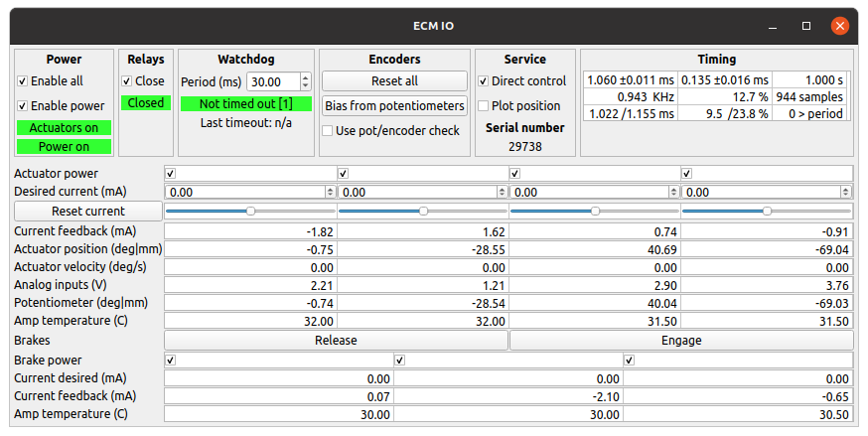This screenshot has width=868, height=436.
Task: Click first Desired current input field
Action: click(x=245, y=192)
